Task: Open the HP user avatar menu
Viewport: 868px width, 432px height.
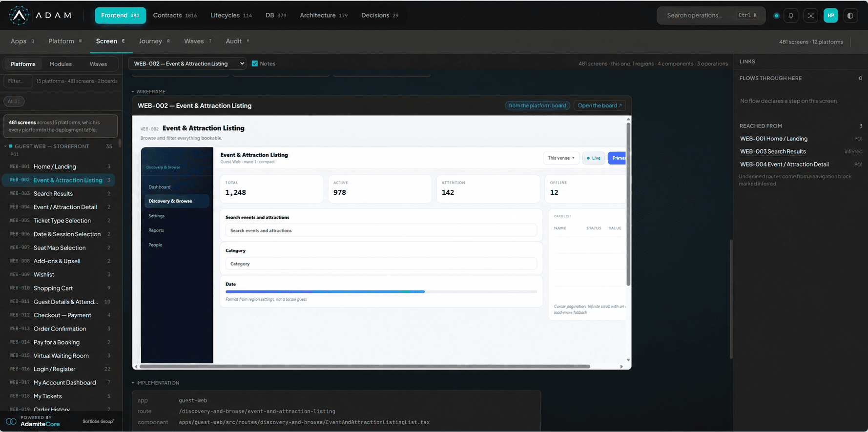Action: tap(831, 16)
